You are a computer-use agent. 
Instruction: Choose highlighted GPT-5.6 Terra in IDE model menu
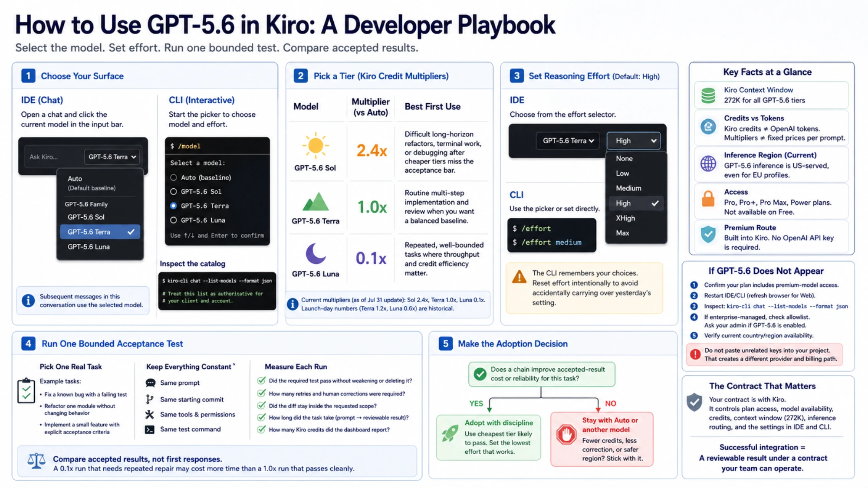[100, 232]
